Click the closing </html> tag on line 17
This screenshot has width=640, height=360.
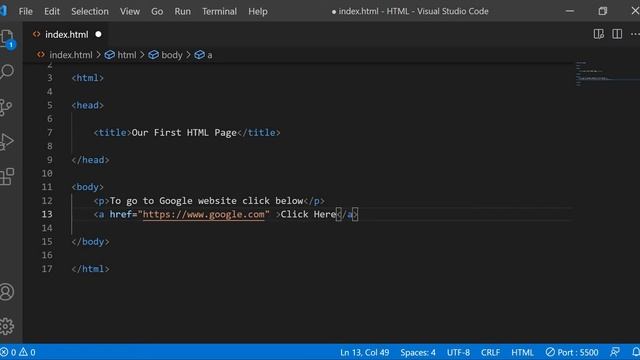[90, 269]
